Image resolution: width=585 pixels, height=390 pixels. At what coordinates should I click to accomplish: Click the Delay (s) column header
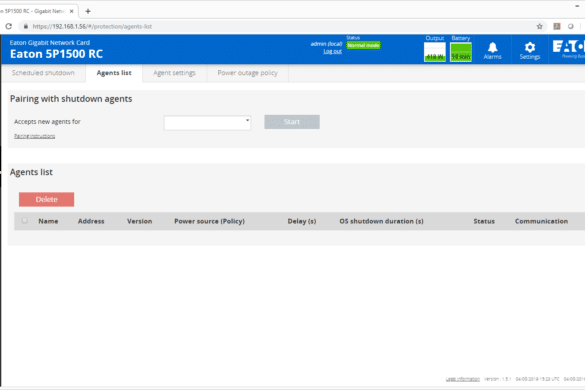302,221
